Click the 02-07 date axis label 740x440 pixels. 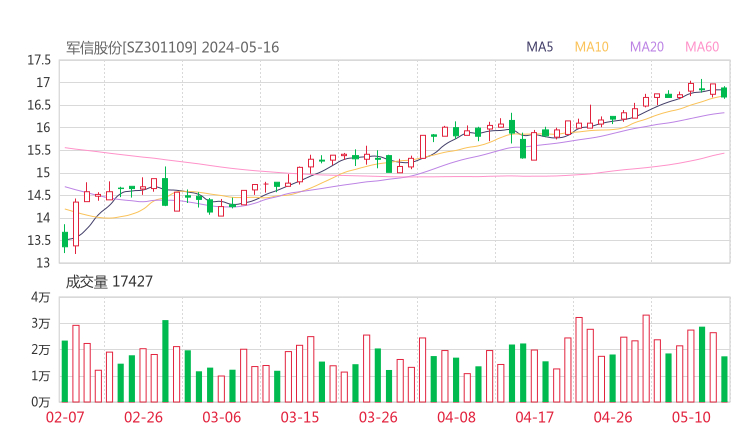[65, 417]
